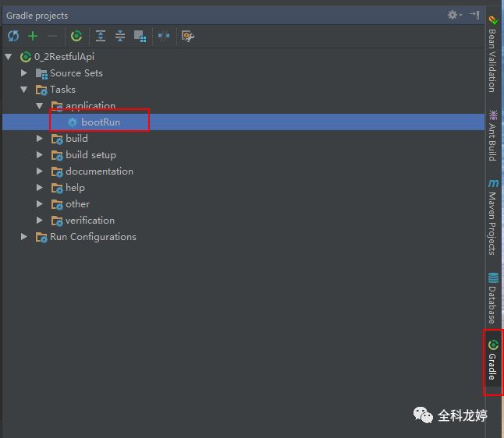Viewport: 504px width, 438px height.
Task: Select the build setup label
Action: [x=91, y=155]
